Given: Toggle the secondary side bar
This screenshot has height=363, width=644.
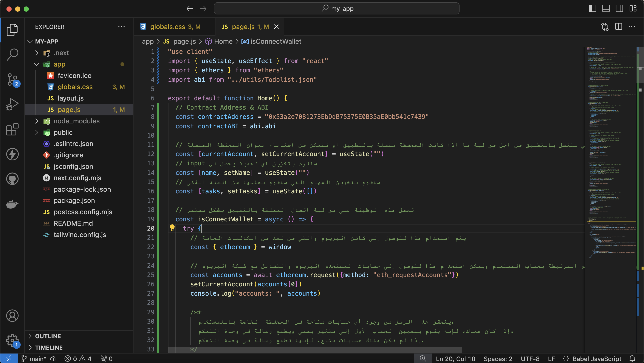Looking at the screenshot, I should (x=619, y=8).
